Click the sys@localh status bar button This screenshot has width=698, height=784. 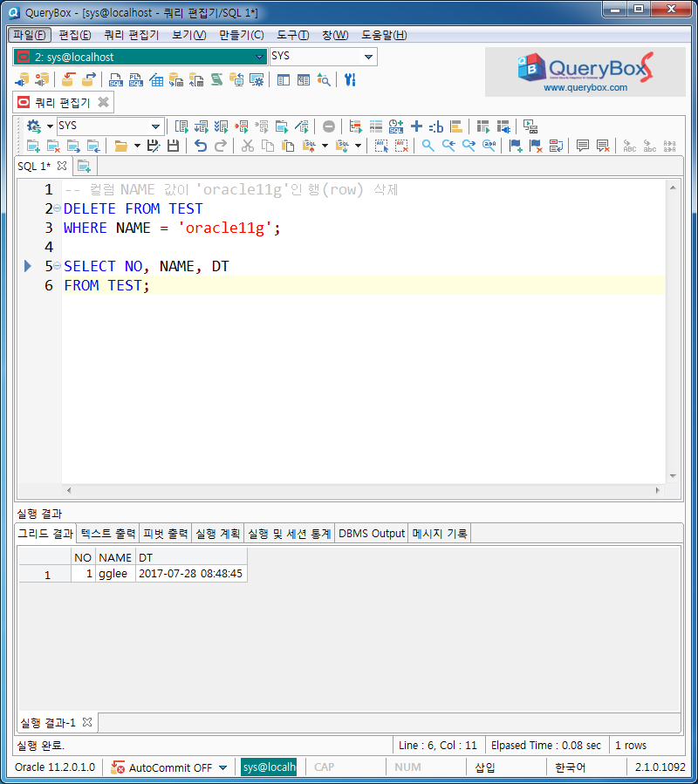pos(269,767)
